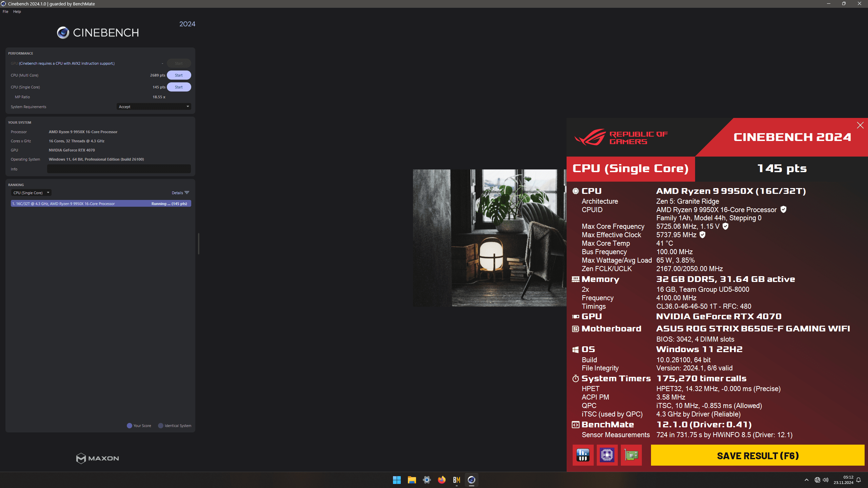Click the 145 pts overlay score

782,168
